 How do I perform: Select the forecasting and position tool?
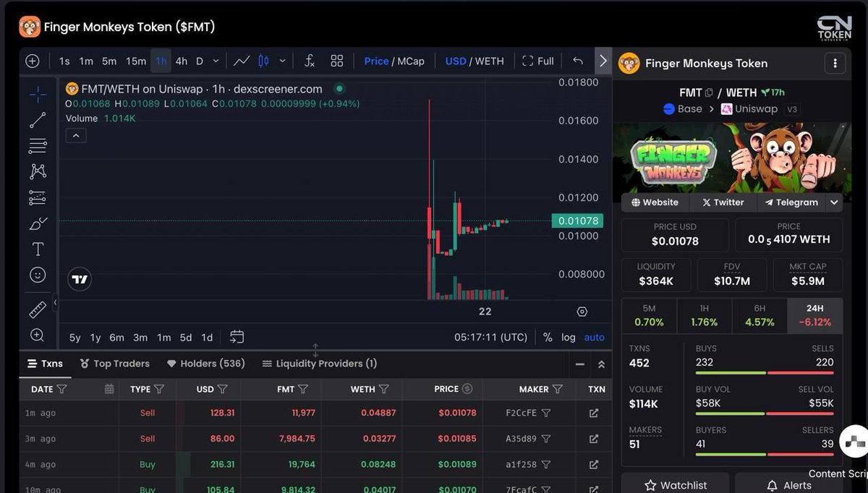pos(38,197)
